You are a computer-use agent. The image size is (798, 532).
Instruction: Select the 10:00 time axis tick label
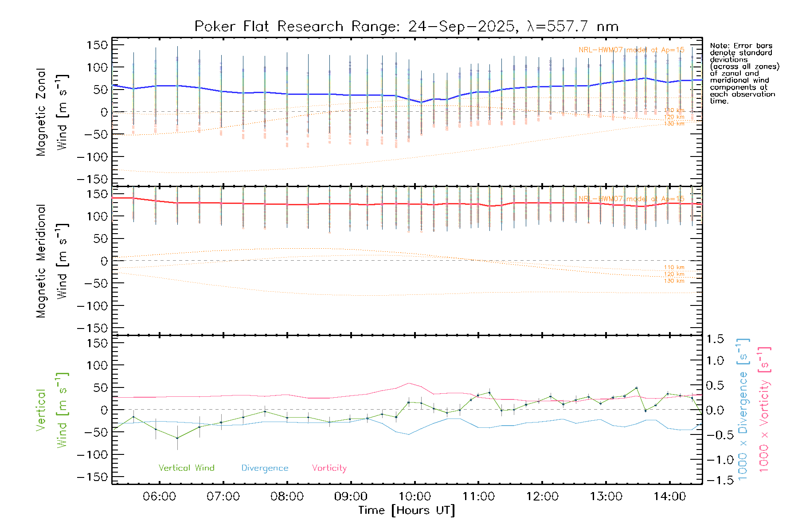pos(415,496)
